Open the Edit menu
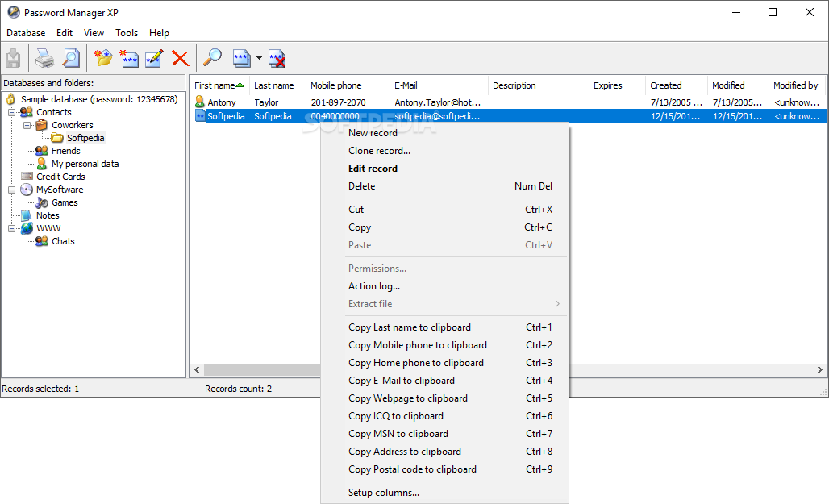Viewport: 829px width, 504px height. click(65, 33)
